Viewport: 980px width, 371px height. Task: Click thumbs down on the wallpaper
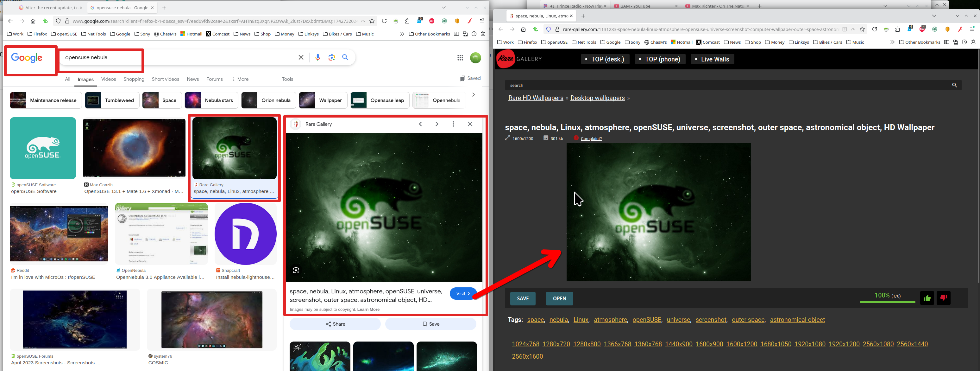click(944, 298)
